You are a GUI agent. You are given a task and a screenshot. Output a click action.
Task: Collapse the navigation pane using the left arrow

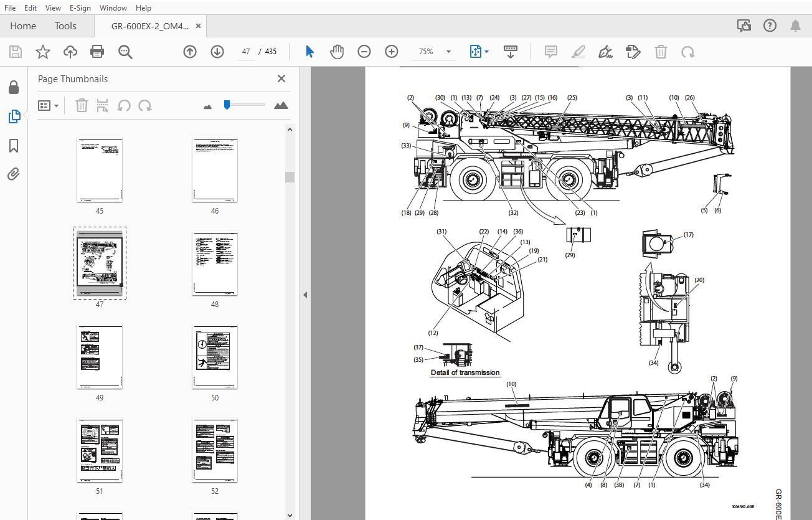[x=305, y=295]
